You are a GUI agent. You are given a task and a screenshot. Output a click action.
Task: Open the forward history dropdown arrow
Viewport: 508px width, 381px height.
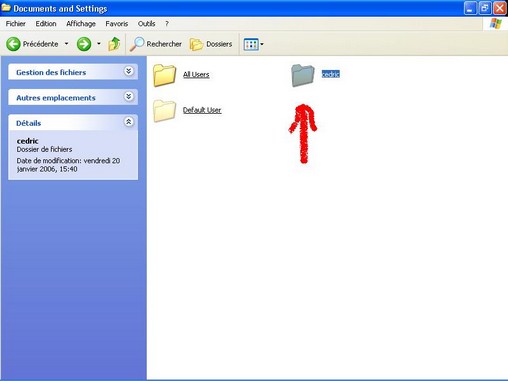pos(99,44)
